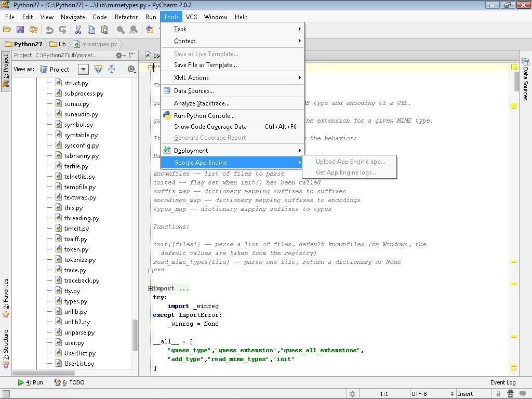Click the Deployment menu icon
Image resolution: width=532 pixels, height=399 pixels.
167,150
